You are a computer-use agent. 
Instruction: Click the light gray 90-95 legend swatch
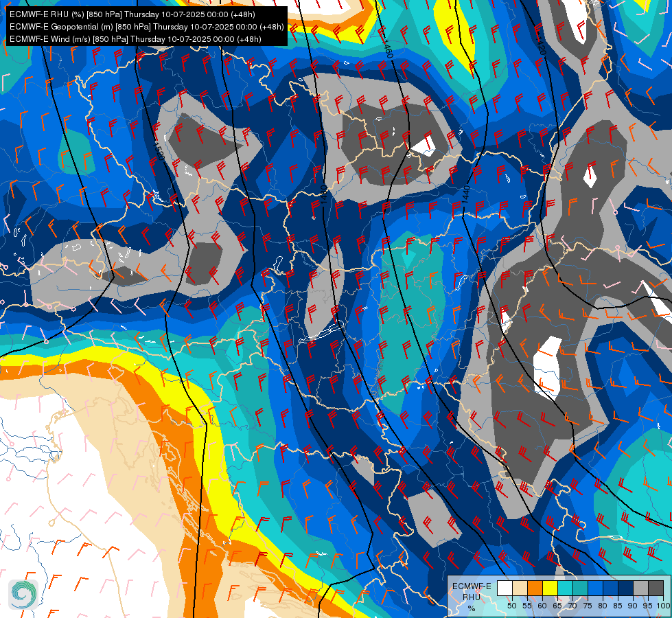(640, 588)
